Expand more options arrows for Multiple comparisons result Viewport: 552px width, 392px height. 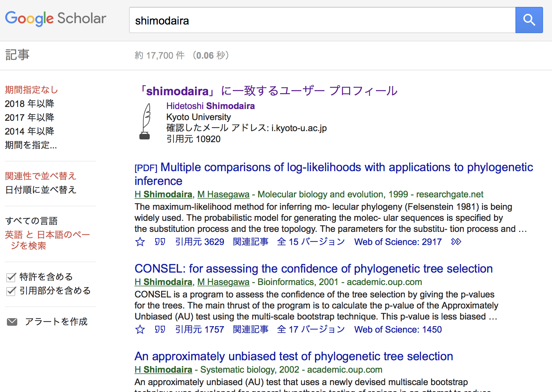[x=456, y=242]
